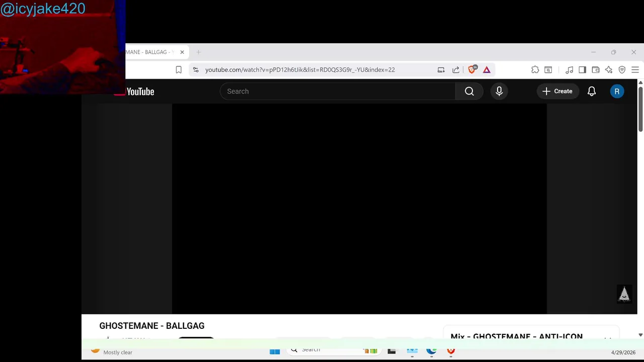Screen dimensions: 644x362
Task: Click the 4/29/2026 date in taskbar
Action: tap(623, 352)
